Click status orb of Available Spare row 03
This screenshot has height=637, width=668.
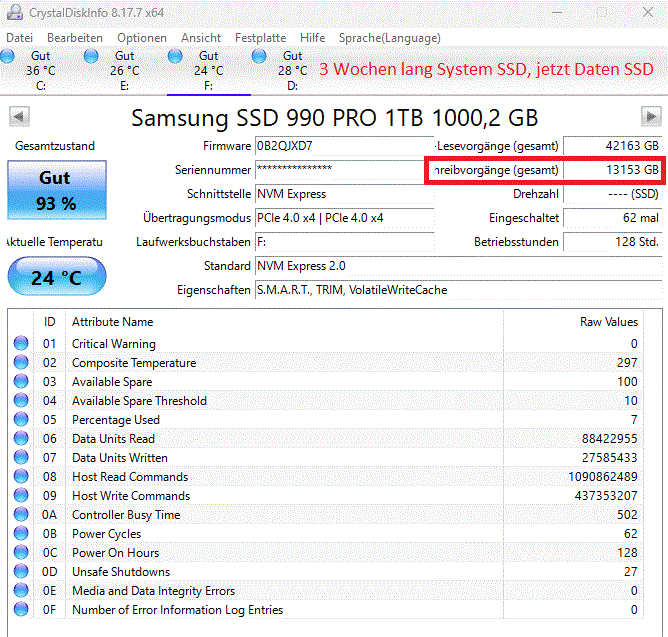21,381
